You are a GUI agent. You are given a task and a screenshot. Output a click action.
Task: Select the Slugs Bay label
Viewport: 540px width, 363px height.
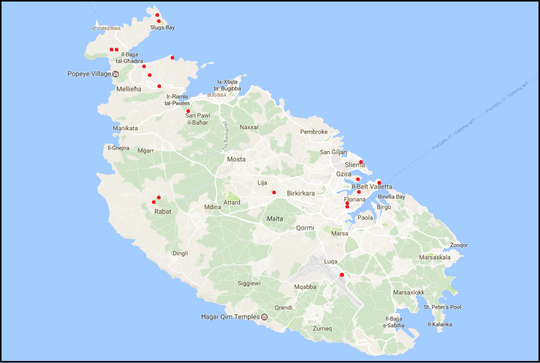163,28
